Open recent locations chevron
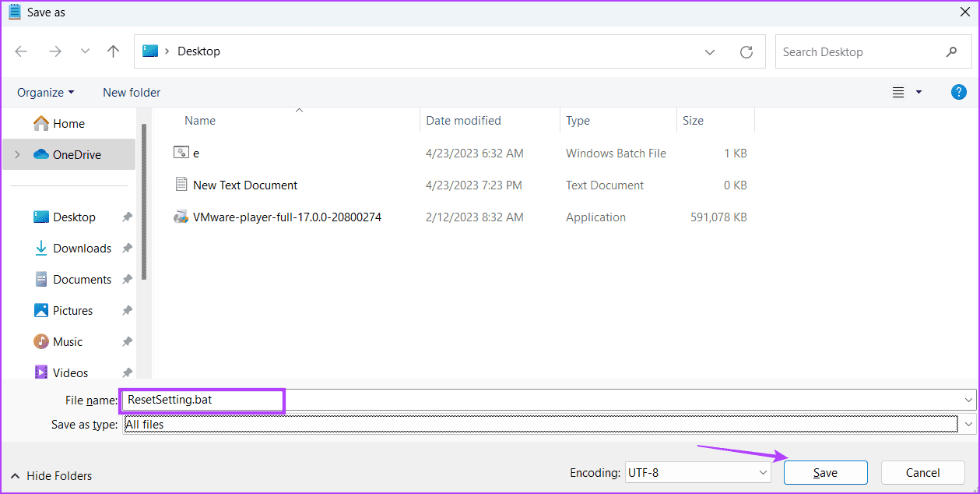The height and width of the screenshot is (494, 980). 85,51
